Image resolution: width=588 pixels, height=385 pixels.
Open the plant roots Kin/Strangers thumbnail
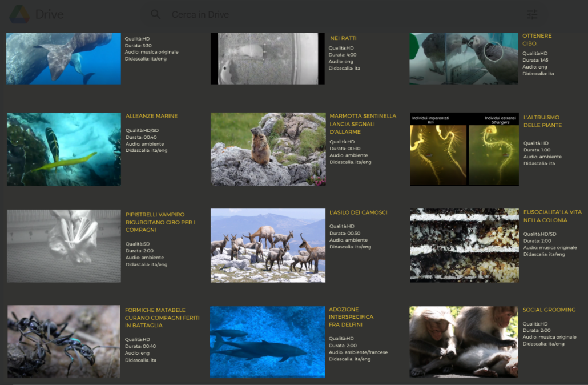464,149
